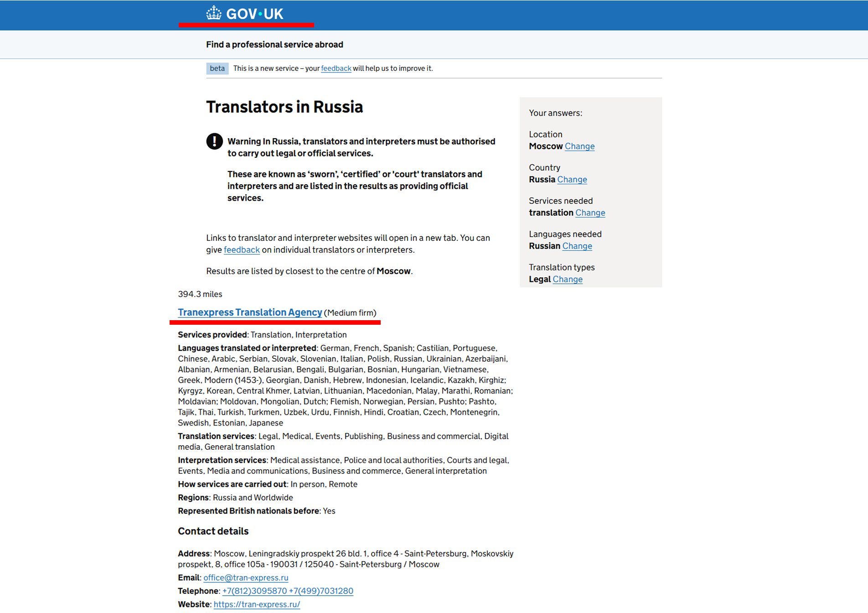Click the 'Contact details' heading
The height and width of the screenshot is (613, 868).
point(213,531)
